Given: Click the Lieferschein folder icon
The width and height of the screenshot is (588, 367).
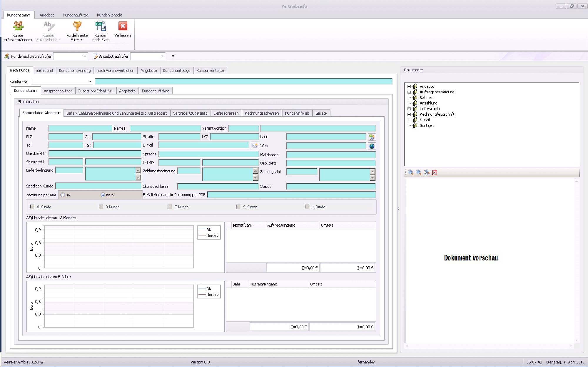Looking at the screenshot, I should 415,109.
